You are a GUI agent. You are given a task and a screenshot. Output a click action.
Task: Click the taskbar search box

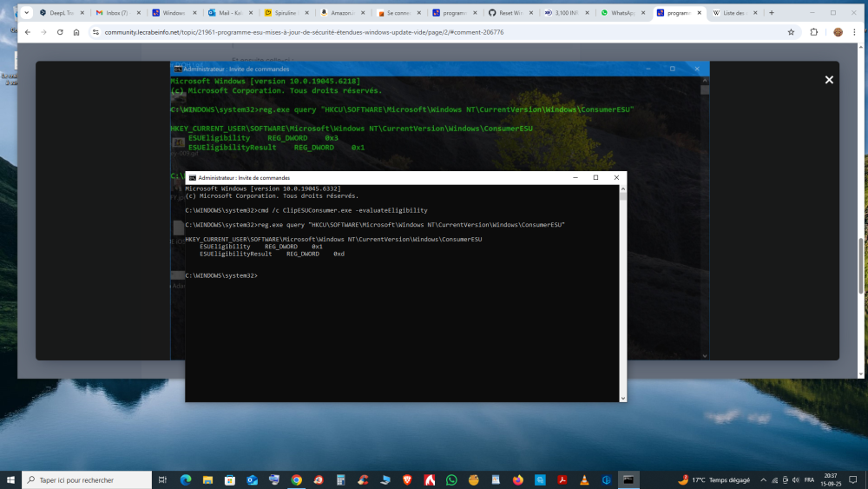click(87, 479)
